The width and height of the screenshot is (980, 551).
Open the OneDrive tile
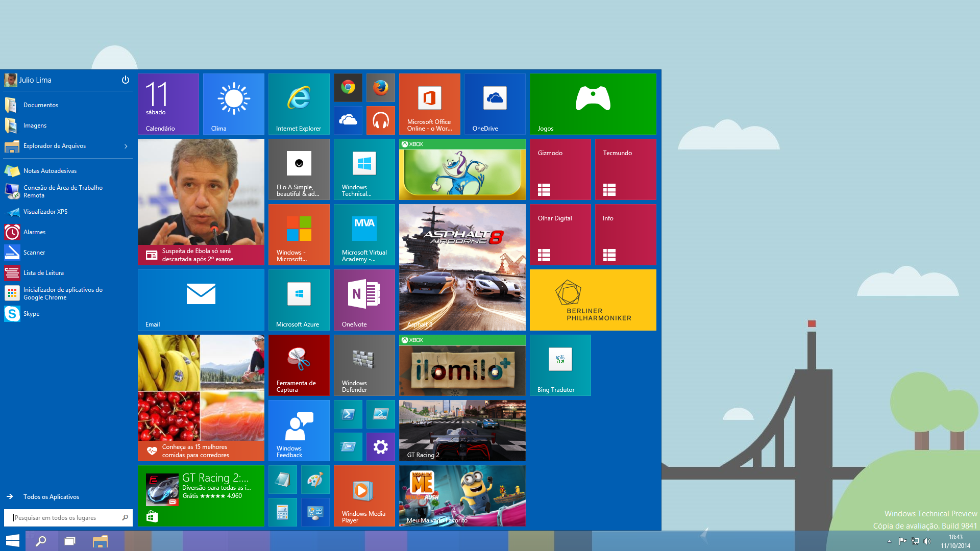point(495,104)
